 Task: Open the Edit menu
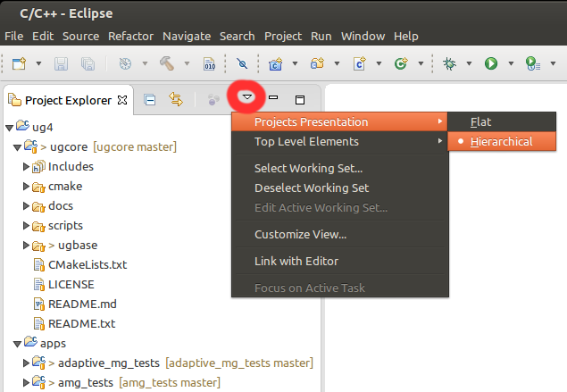(x=43, y=36)
